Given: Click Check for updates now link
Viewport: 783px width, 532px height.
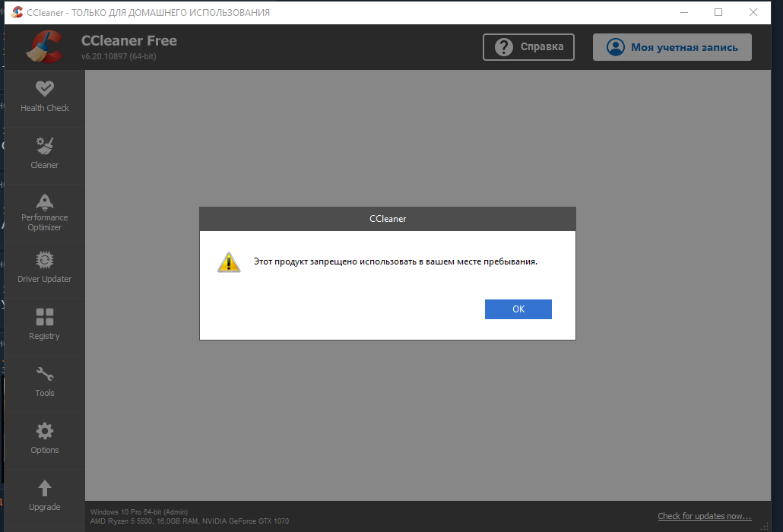Looking at the screenshot, I should [x=704, y=516].
